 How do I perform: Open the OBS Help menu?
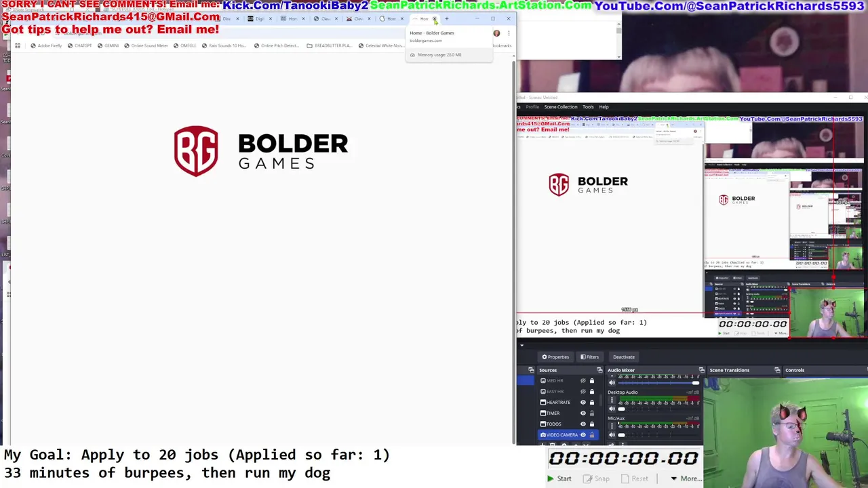pyautogui.click(x=604, y=107)
